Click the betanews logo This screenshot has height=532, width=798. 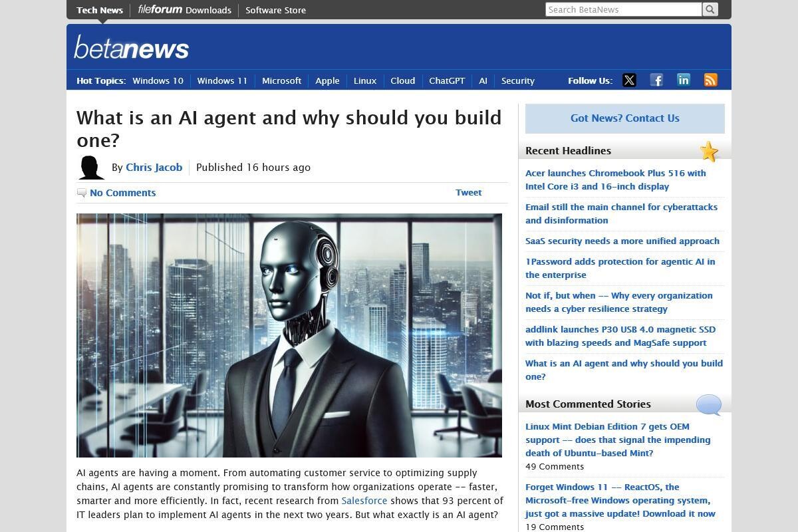(132, 48)
